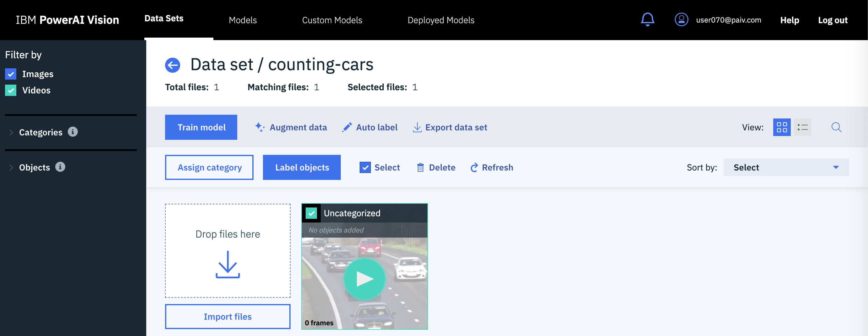This screenshot has width=868, height=336.
Task: Click the Export data set text link
Action: 456,127
